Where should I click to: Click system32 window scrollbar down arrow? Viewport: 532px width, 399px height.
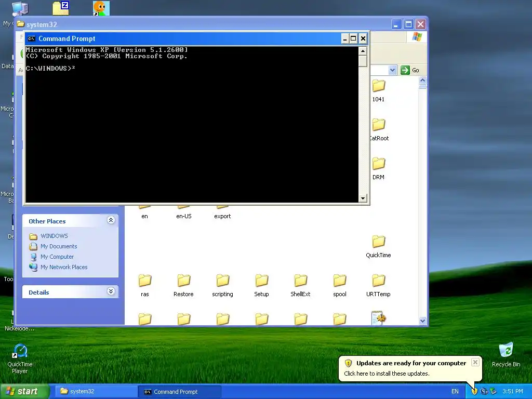coord(422,321)
